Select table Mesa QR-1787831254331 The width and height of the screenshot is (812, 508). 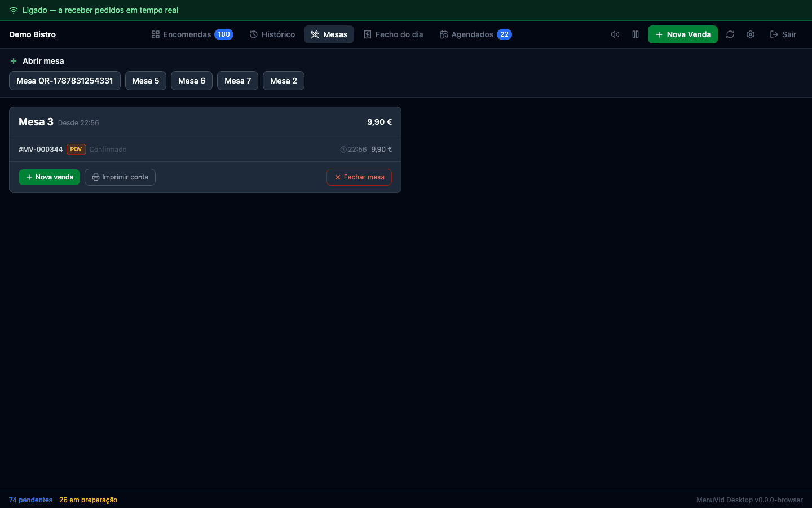[65, 81]
